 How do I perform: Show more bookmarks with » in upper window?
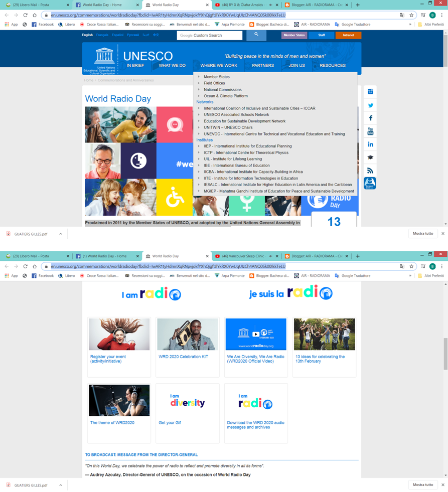[x=410, y=25]
